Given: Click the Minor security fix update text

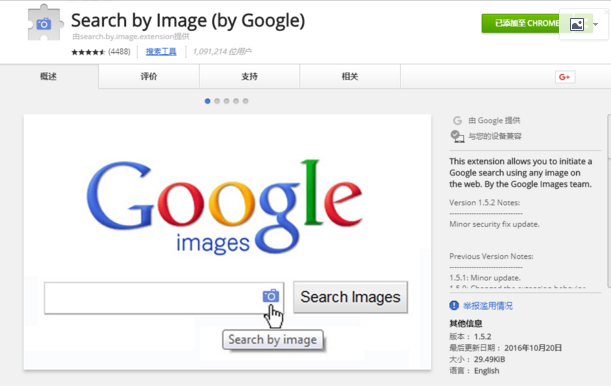Looking at the screenshot, I should (494, 224).
